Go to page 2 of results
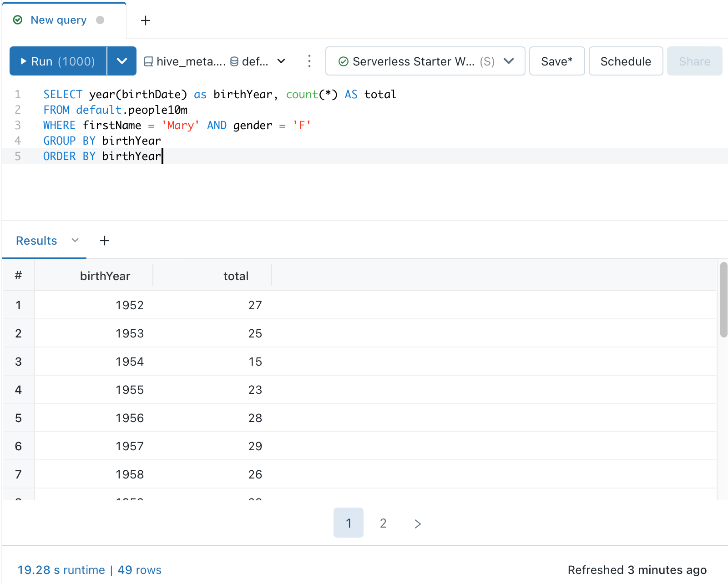The height and width of the screenshot is (584, 728). [x=383, y=523]
